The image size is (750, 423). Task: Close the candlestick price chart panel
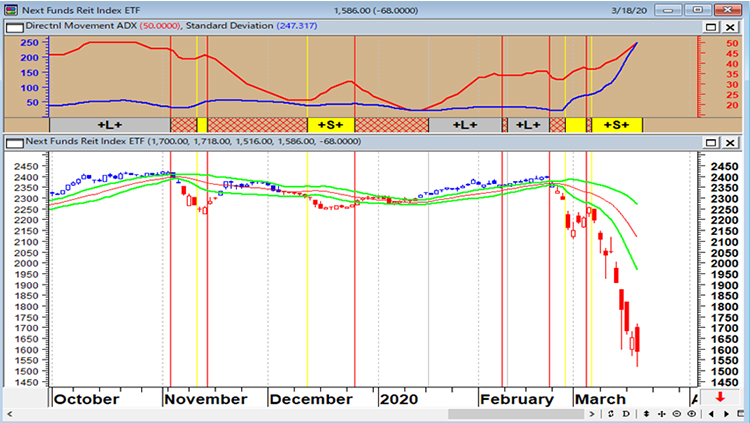pyautogui.click(x=731, y=142)
